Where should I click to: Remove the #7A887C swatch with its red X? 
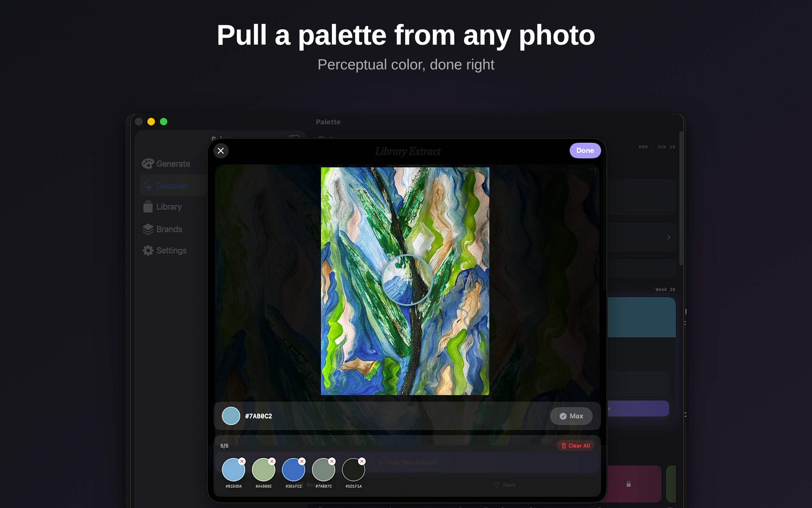332,461
